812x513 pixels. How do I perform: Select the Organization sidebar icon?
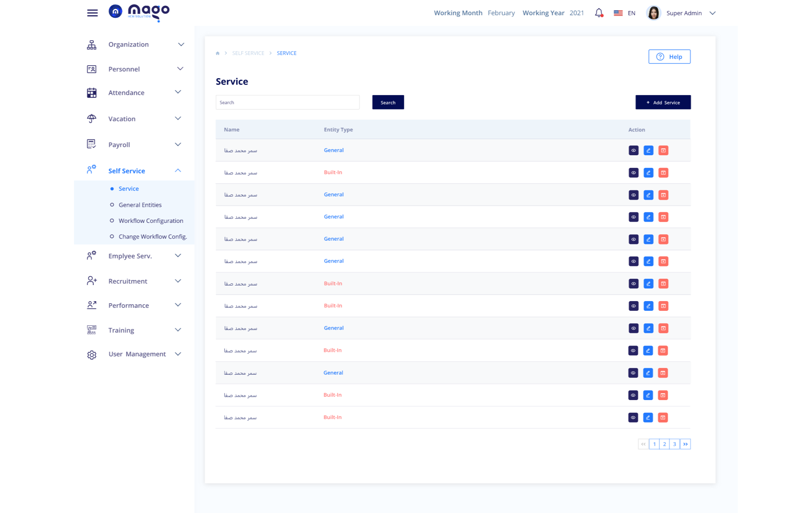[x=91, y=44]
